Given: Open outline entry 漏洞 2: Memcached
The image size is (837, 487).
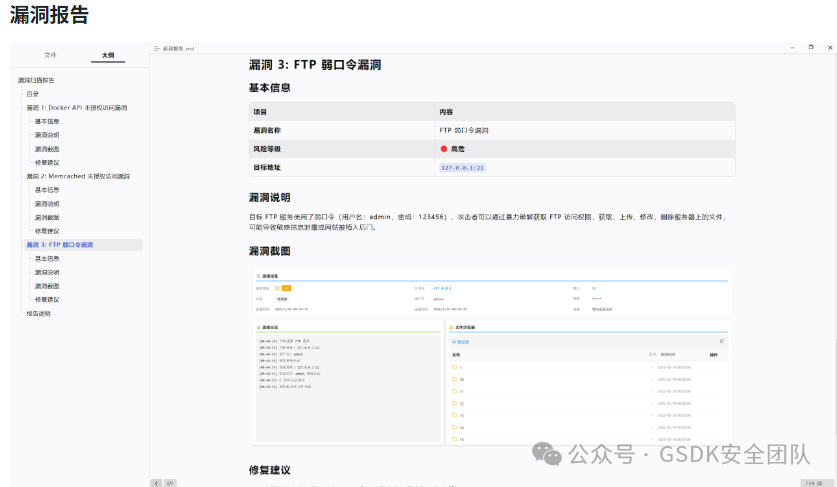Looking at the screenshot, I should pyautogui.click(x=78, y=176).
